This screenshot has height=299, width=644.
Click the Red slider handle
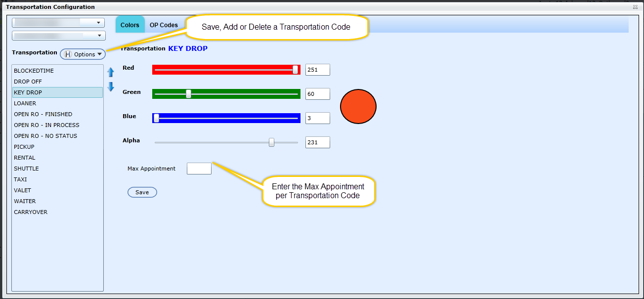click(295, 70)
